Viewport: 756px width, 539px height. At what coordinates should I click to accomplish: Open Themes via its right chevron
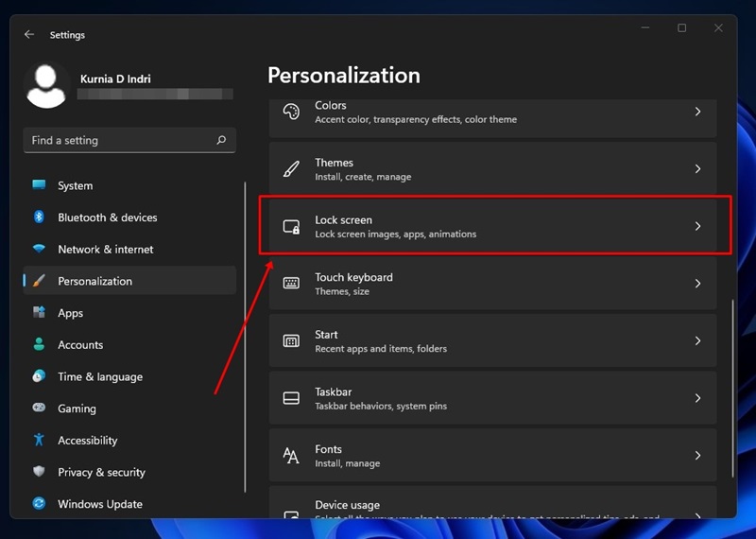pyautogui.click(x=697, y=169)
